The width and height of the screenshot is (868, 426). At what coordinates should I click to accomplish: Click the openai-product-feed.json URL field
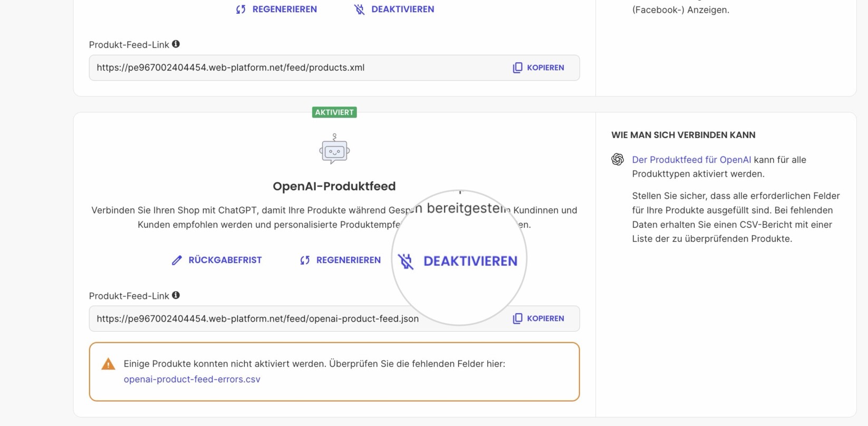click(334, 318)
